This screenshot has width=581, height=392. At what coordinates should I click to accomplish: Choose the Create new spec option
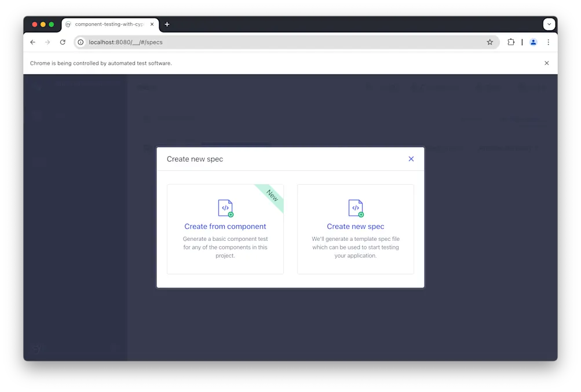(355, 229)
